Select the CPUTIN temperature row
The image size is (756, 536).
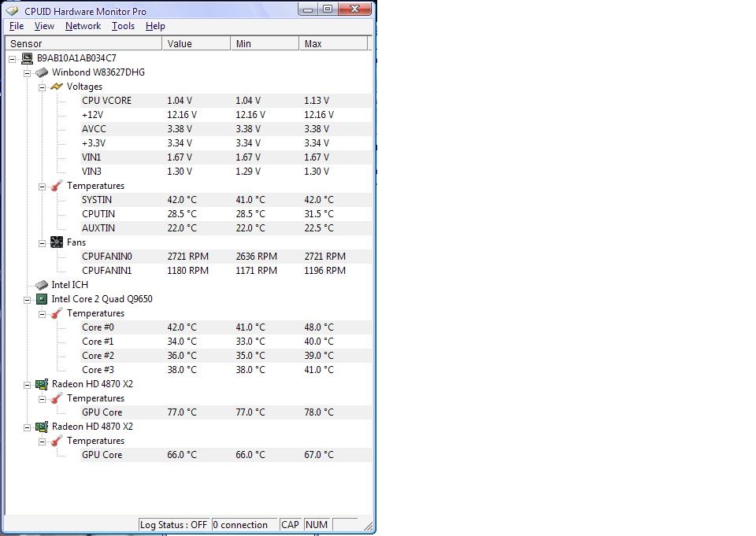click(226, 214)
